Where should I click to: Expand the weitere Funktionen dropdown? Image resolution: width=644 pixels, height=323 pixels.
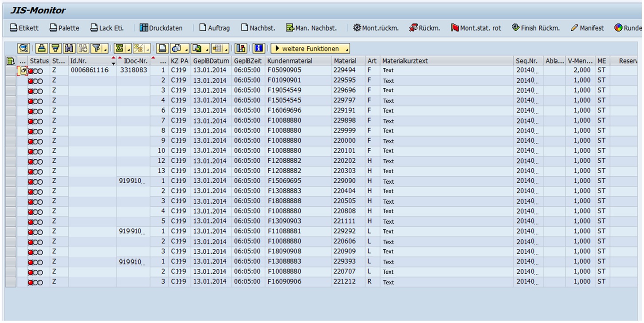coord(310,48)
